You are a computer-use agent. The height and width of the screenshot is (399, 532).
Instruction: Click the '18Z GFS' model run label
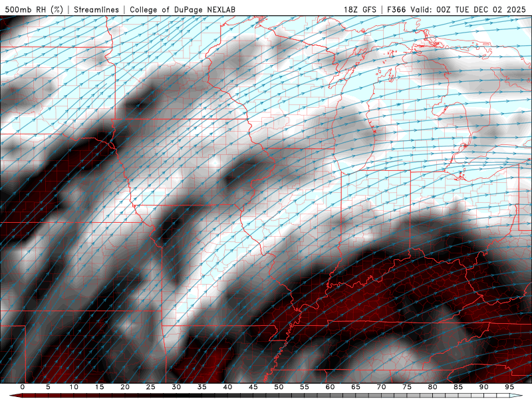click(360, 9)
